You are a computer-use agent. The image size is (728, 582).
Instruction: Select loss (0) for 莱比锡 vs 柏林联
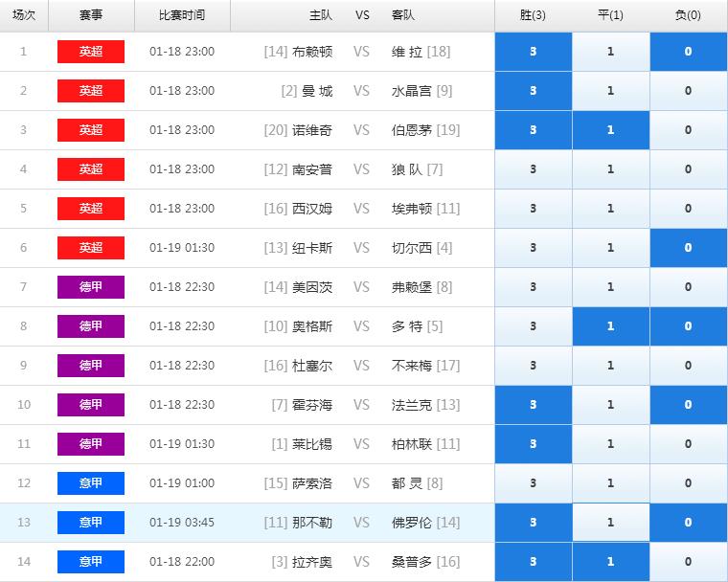(688, 444)
